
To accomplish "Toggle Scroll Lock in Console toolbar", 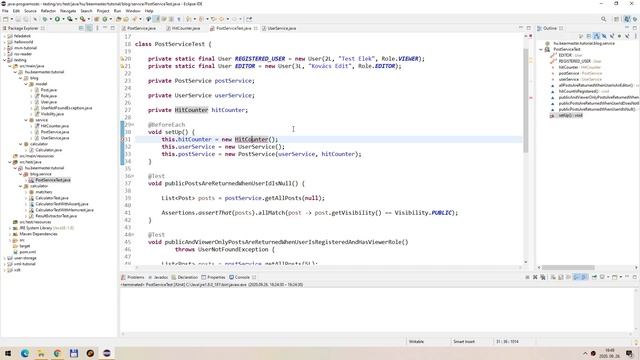I will 561,277.
